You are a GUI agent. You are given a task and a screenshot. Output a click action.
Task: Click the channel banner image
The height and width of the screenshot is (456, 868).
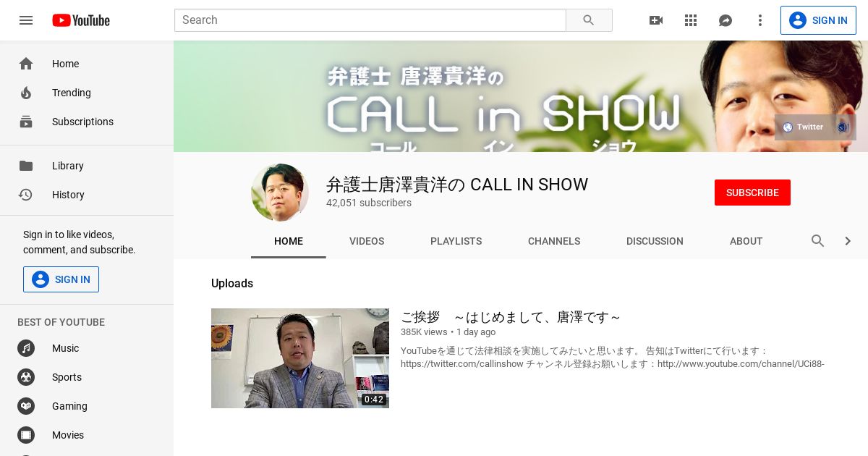521,96
